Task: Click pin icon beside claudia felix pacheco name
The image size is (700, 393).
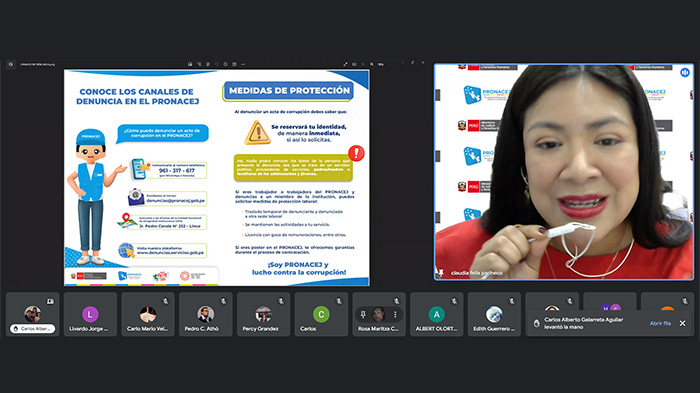Action: (442, 273)
